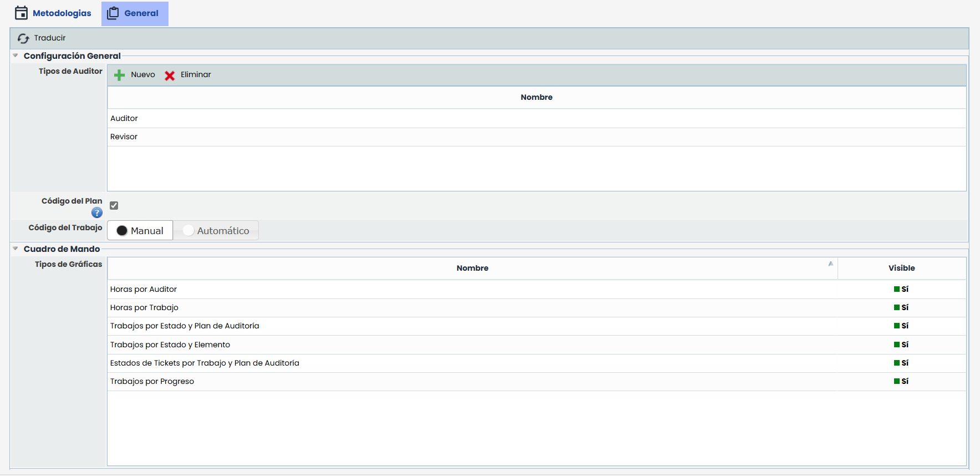
Task: Click the Metodologias calendar icon
Action: pyautogui.click(x=21, y=13)
